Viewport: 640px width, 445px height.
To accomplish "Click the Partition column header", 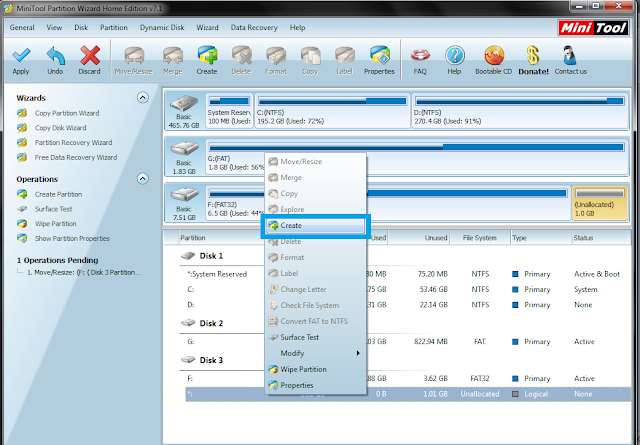I will 193,238.
